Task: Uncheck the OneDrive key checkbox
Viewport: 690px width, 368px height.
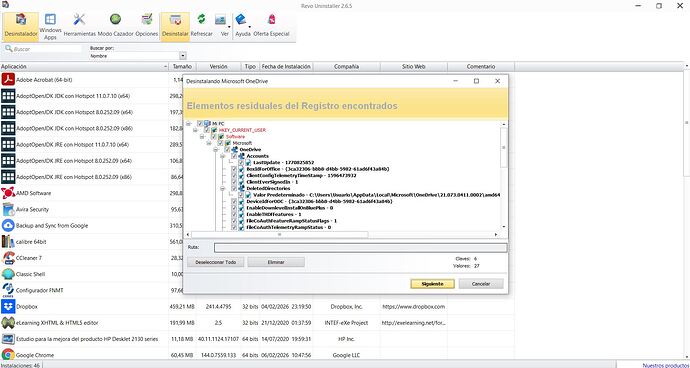Action: [227, 150]
